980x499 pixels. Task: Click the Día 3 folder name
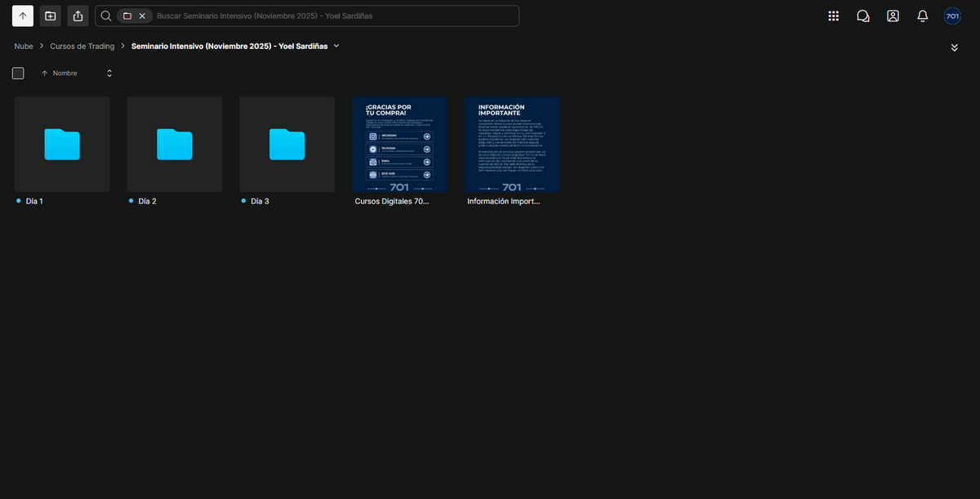click(260, 201)
